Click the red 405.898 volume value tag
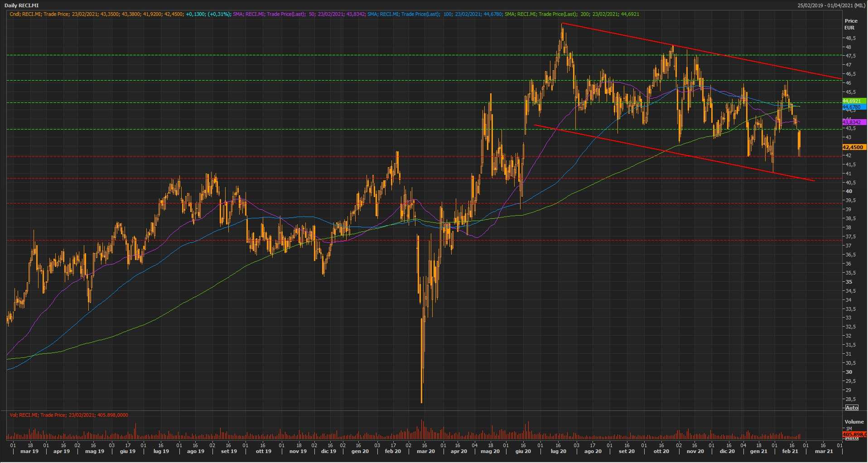The image size is (868, 463). point(854,434)
